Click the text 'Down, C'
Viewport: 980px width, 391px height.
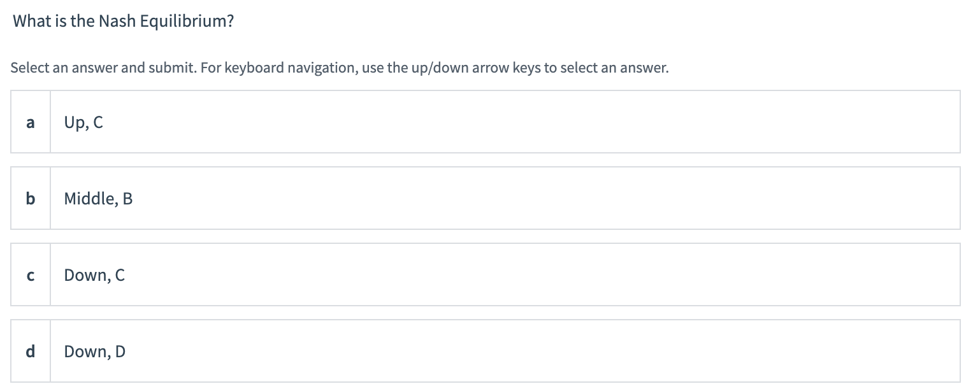point(94,275)
